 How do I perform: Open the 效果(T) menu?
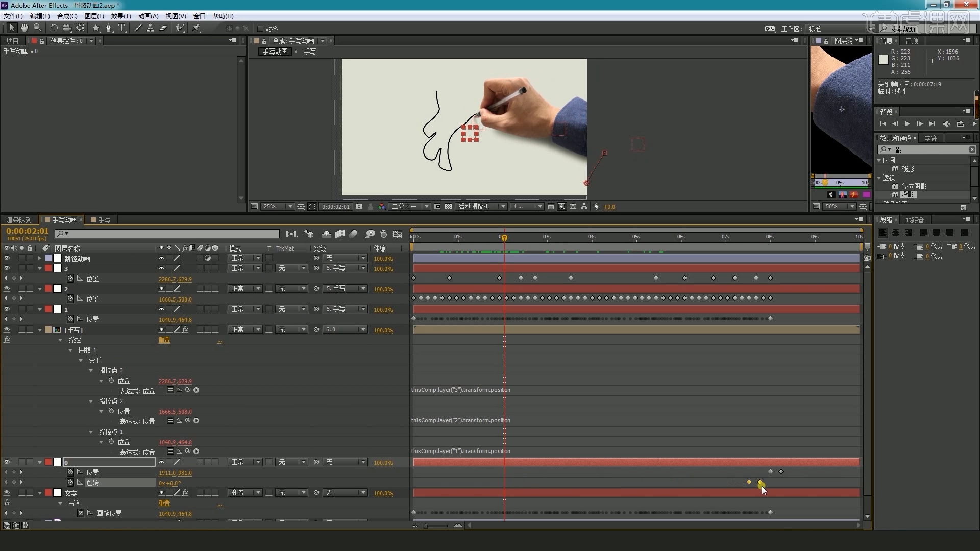click(x=121, y=16)
